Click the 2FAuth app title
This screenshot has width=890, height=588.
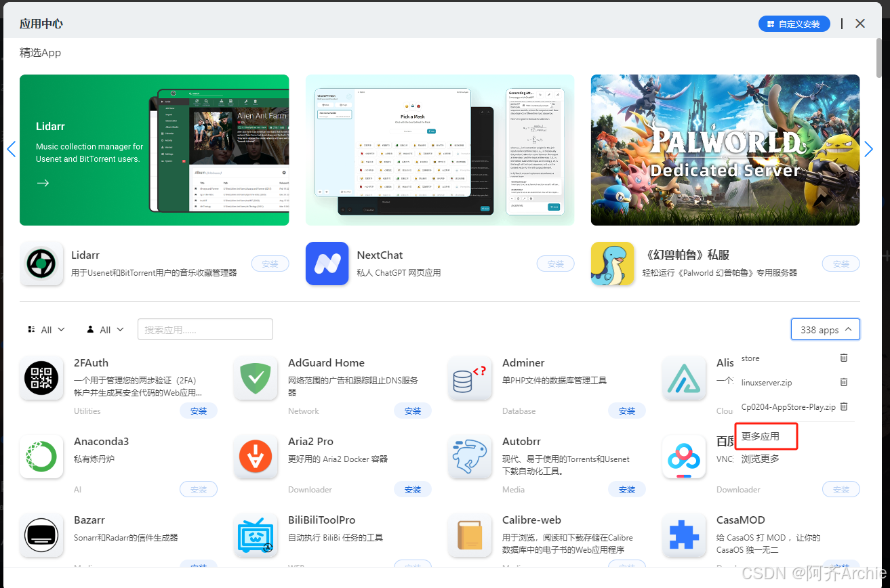(91, 362)
